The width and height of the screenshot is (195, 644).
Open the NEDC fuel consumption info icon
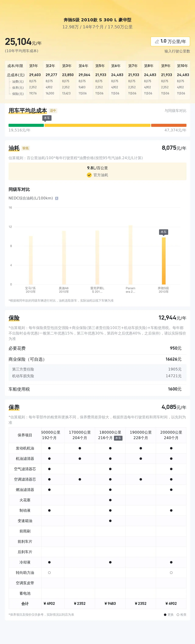coord(57,198)
